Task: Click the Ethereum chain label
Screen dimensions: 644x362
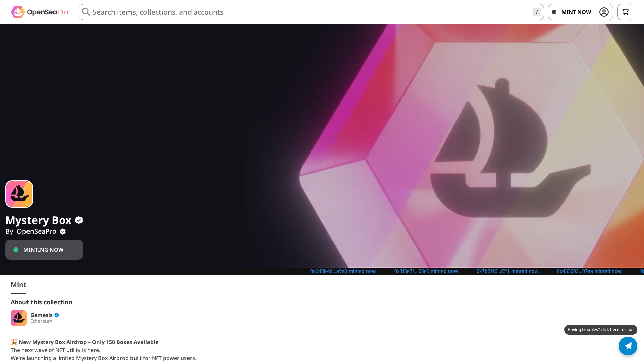Action: 41,321
